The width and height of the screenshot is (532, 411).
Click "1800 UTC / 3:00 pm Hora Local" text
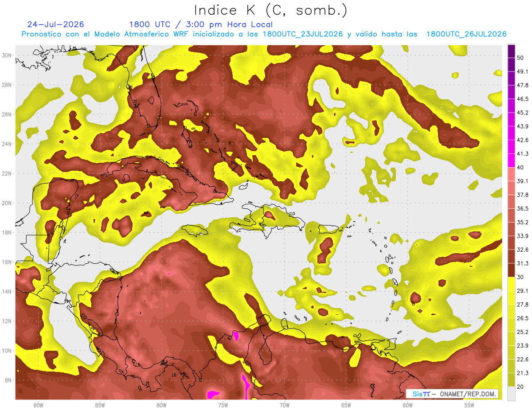[x=200, y=24]
